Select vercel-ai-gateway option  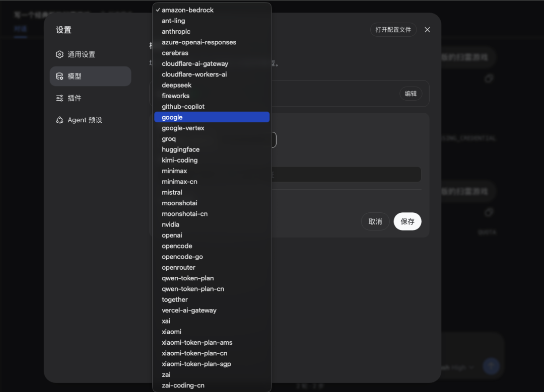(212, 311)
